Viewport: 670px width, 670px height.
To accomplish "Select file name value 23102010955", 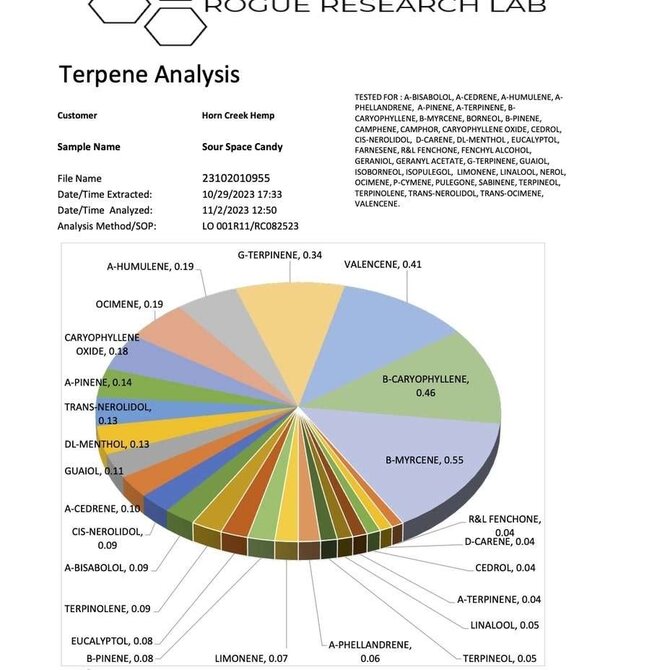I will [x=236, y=178].
